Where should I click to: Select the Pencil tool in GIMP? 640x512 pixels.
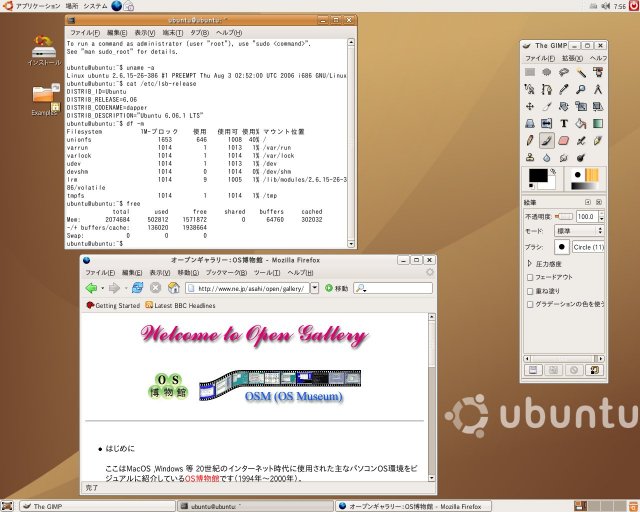point(530,140)
